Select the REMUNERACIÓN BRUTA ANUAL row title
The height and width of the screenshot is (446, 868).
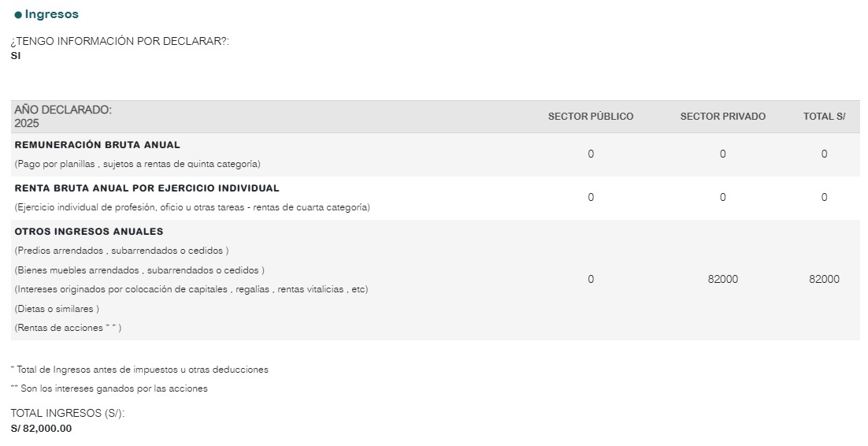[98, 145]
